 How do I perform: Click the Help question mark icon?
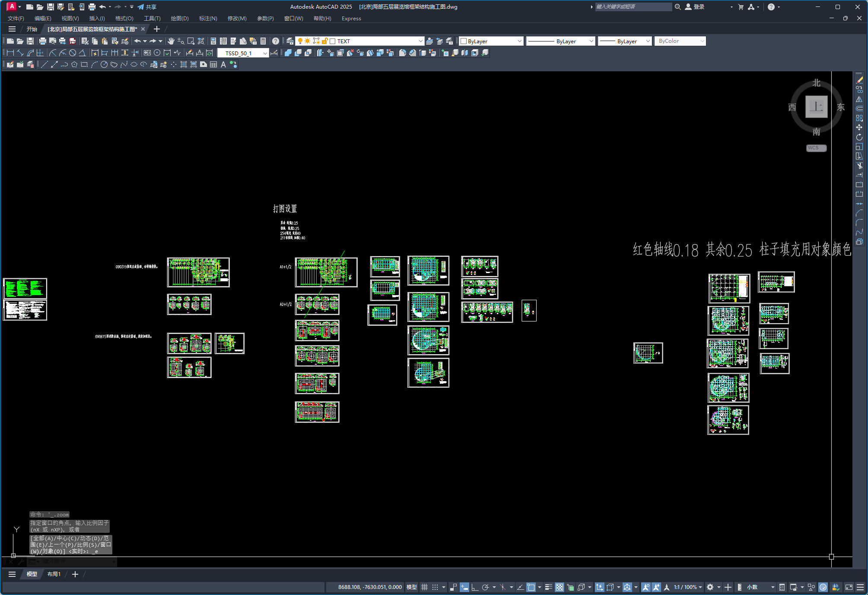[276, 41]
